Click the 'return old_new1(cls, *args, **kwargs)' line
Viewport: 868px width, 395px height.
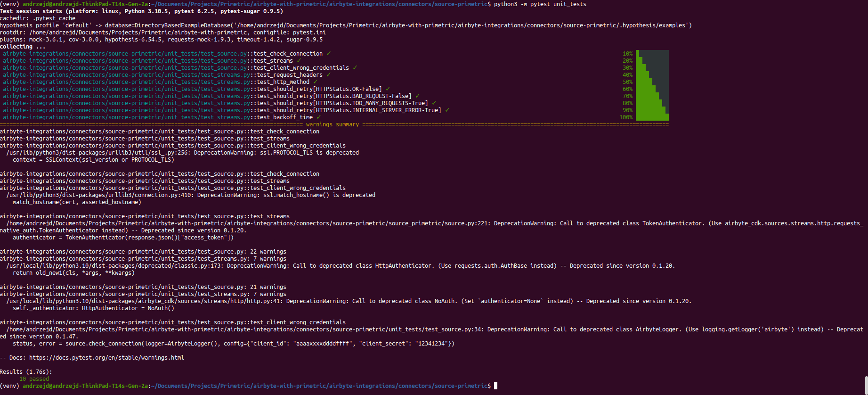point(73,273)
